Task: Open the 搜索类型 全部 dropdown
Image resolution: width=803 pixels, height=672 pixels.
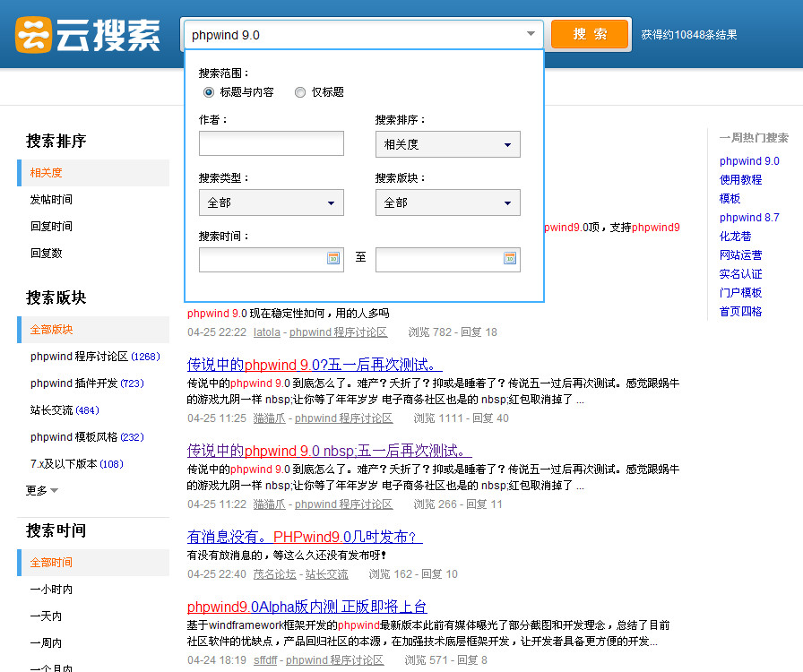Action: [x=272, y=202]
